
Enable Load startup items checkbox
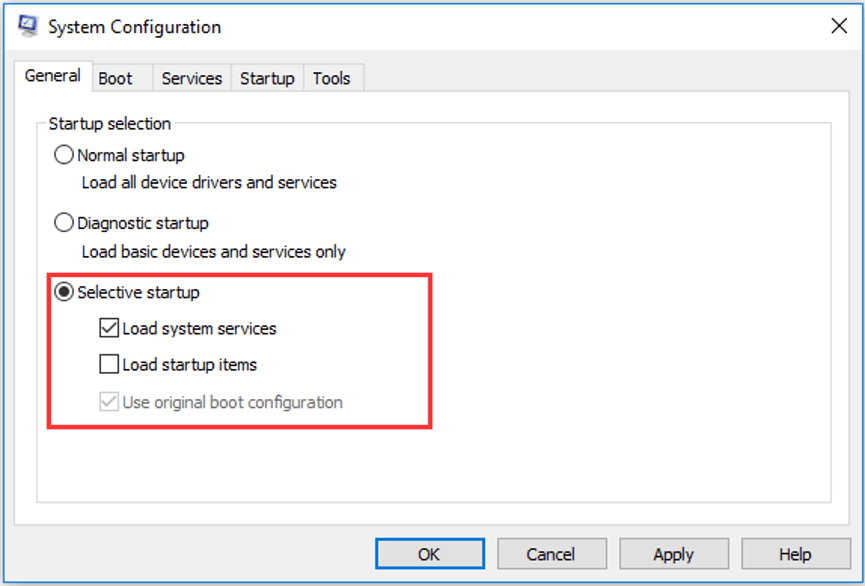tap(109, 364)
